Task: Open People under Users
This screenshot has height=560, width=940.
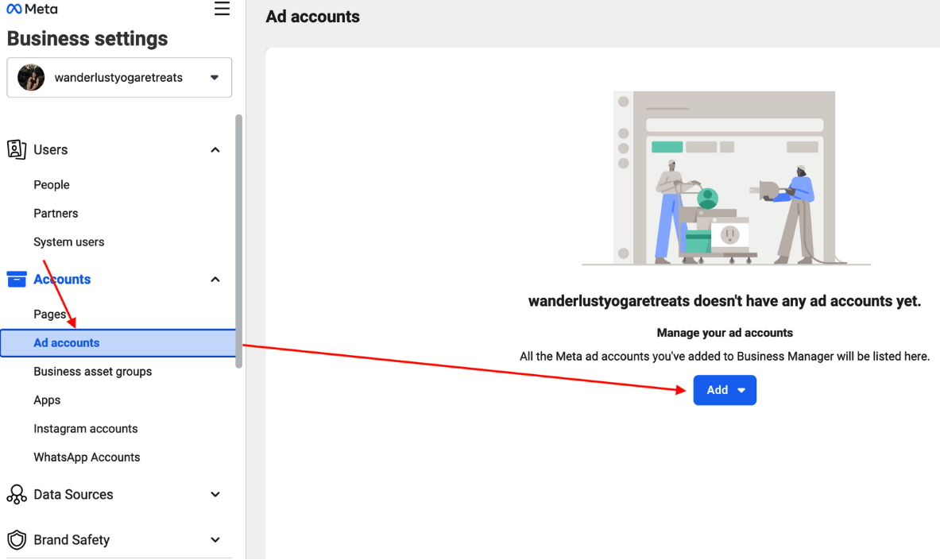Action: [x=52, y=184]
